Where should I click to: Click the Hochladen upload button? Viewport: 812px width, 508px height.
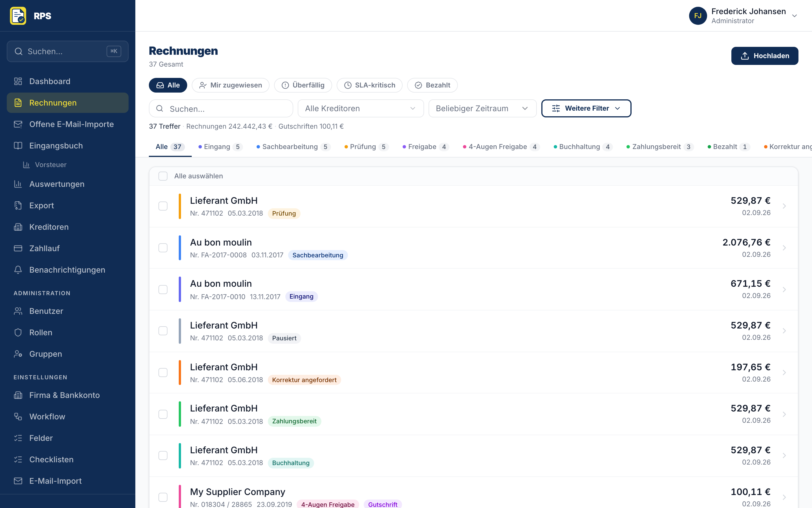coord(765,56)
